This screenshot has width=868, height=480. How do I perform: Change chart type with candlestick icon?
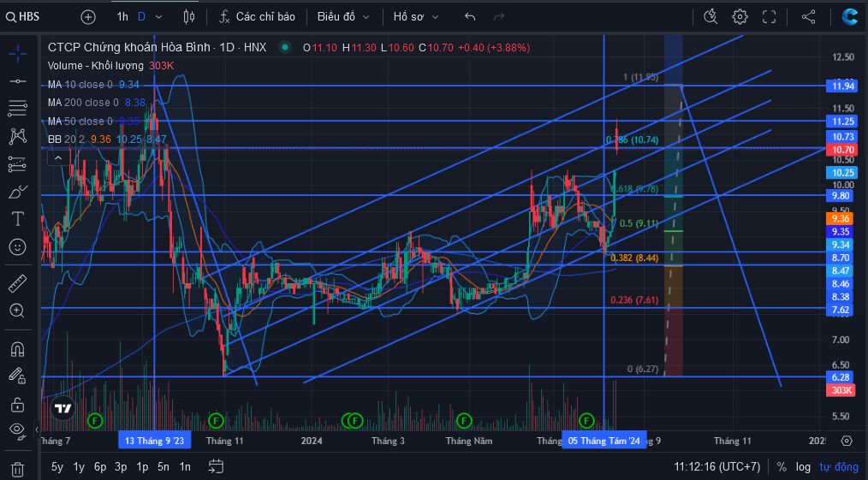(189, 16)
